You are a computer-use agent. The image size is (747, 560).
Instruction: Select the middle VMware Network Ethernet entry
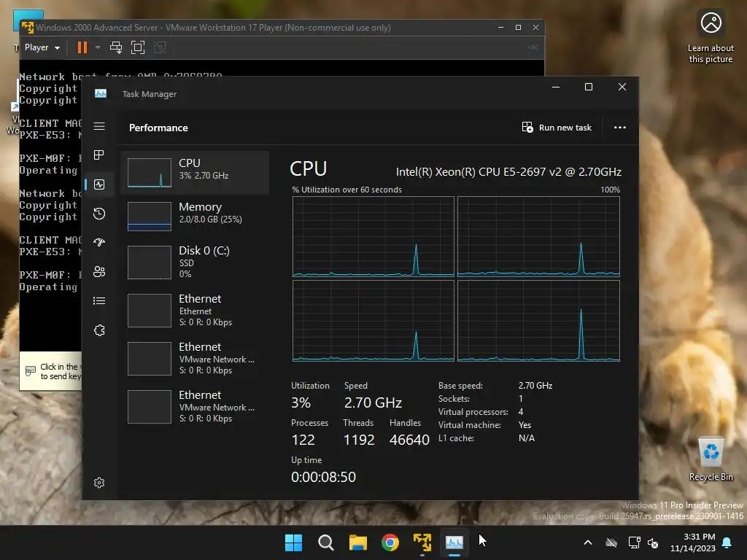click(196, 359)
